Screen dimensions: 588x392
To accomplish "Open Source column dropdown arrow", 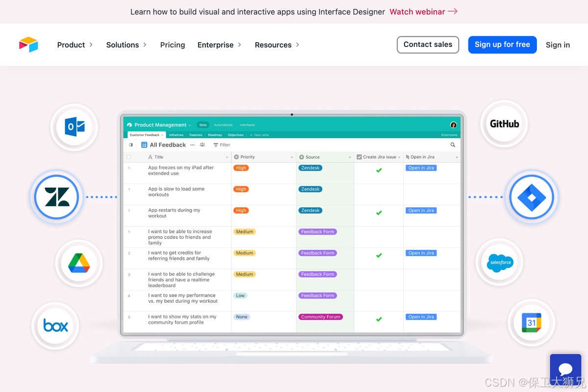I will [350, 158].
